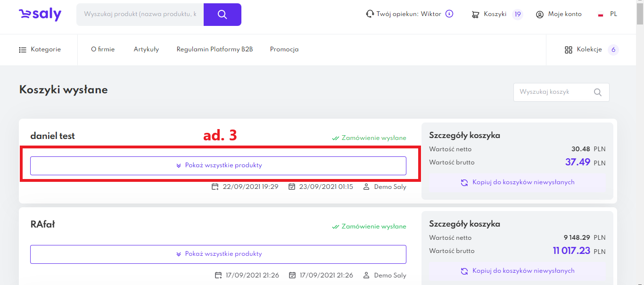Open the Kategorie hamburger menu

[x=23, y=49]
